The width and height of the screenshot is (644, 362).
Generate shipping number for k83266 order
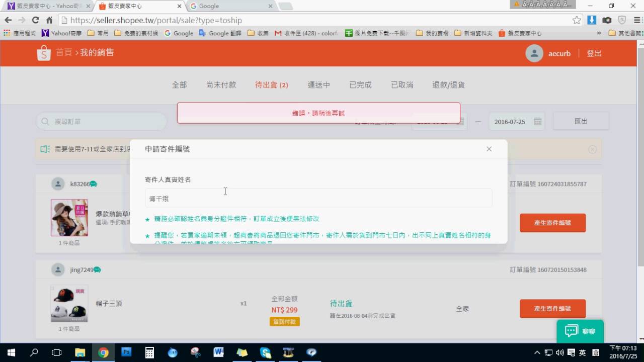tap(552, 223)
